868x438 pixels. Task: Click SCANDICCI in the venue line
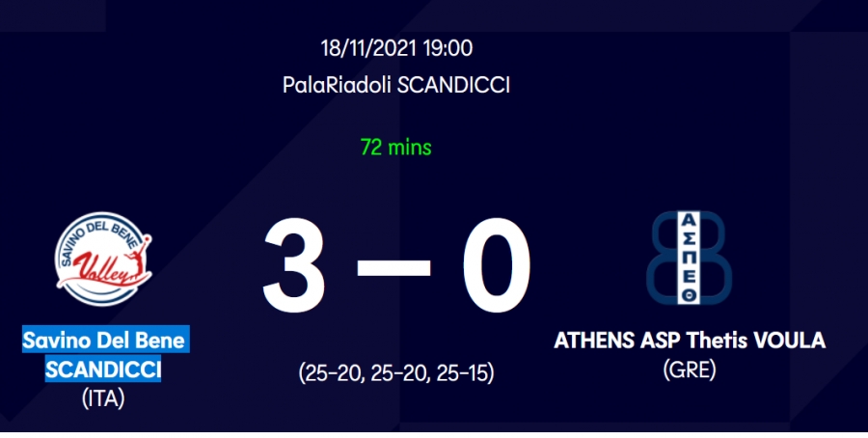point(452,85)
